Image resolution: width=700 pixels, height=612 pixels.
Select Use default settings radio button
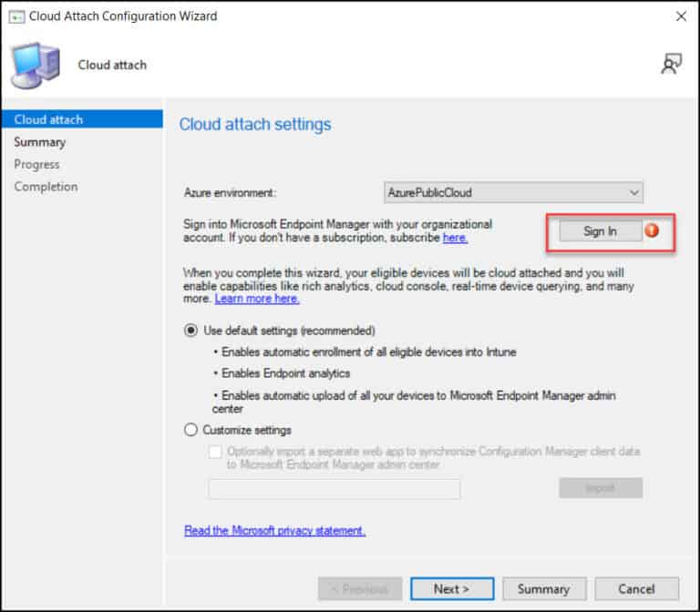(190, 331)
